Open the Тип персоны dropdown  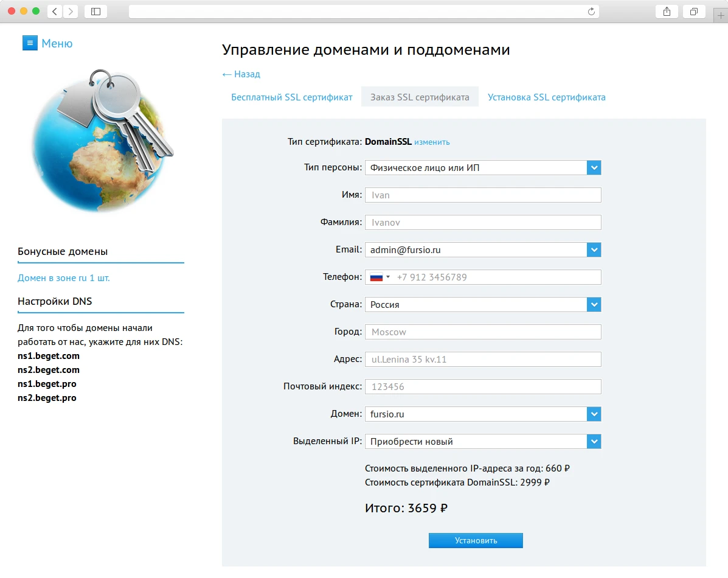(594, 167)
